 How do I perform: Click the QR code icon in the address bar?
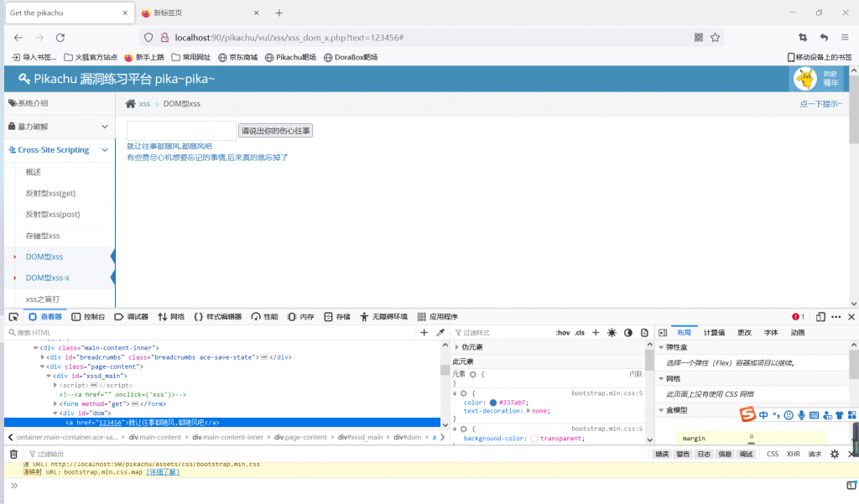[699, 38]
